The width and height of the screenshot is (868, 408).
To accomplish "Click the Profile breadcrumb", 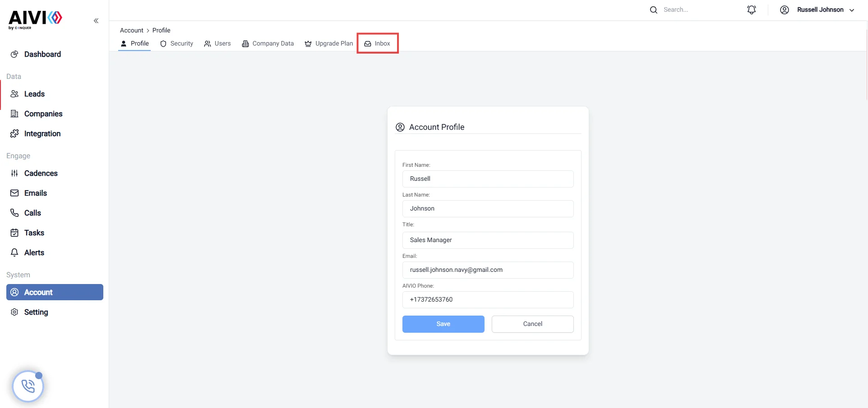I will tap(162, 30).
